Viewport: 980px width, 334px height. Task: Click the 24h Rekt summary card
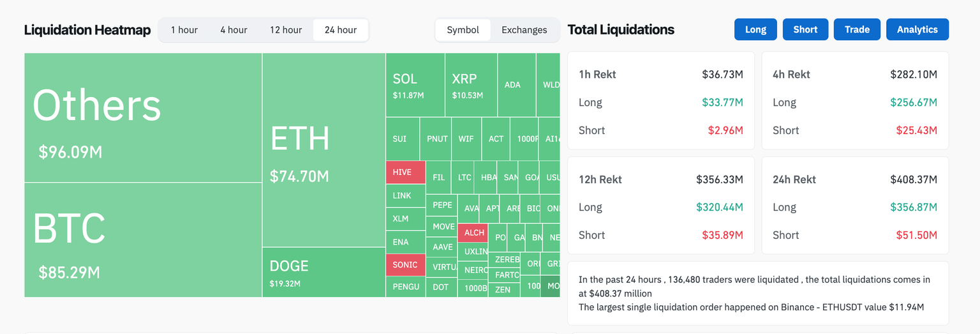click(855, 206)
